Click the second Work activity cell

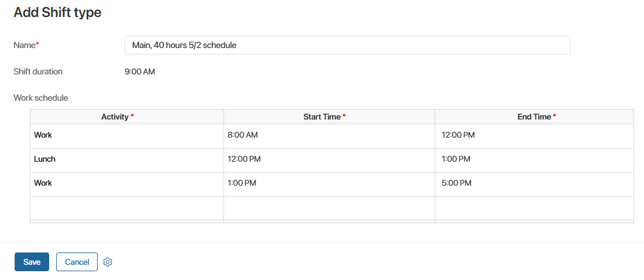pyautogui.click(x=126, y=183)
